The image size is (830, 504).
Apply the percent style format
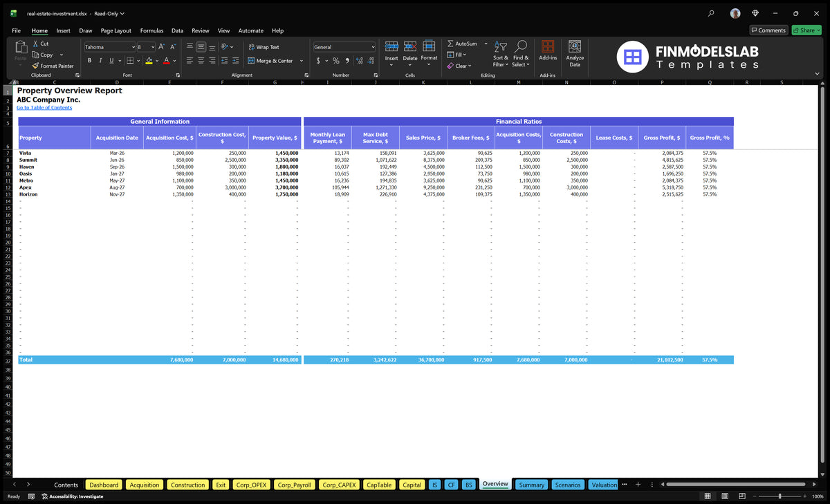pos(336,61)
